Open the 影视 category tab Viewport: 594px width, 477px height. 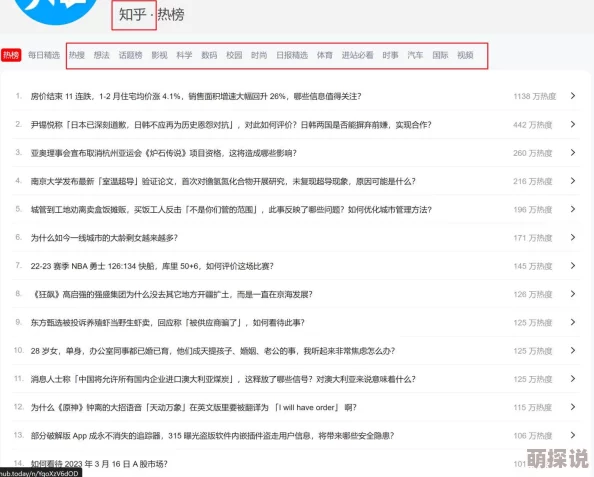(159, 55)
